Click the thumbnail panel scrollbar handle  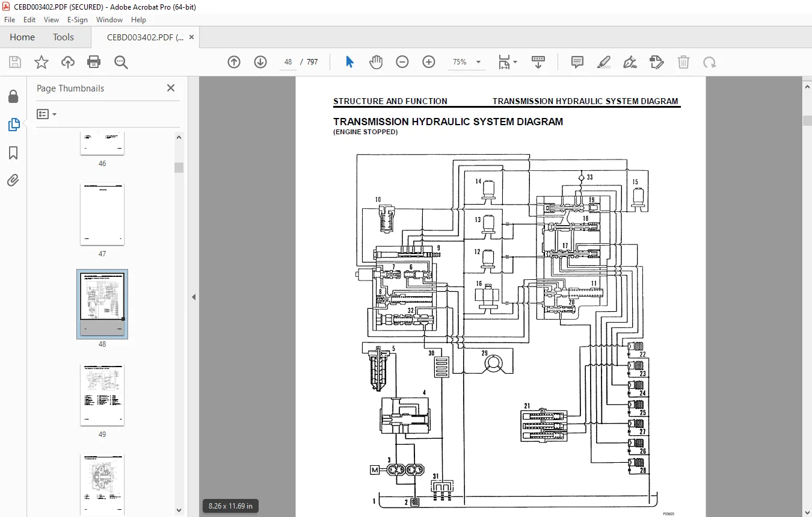pos(179,167)
